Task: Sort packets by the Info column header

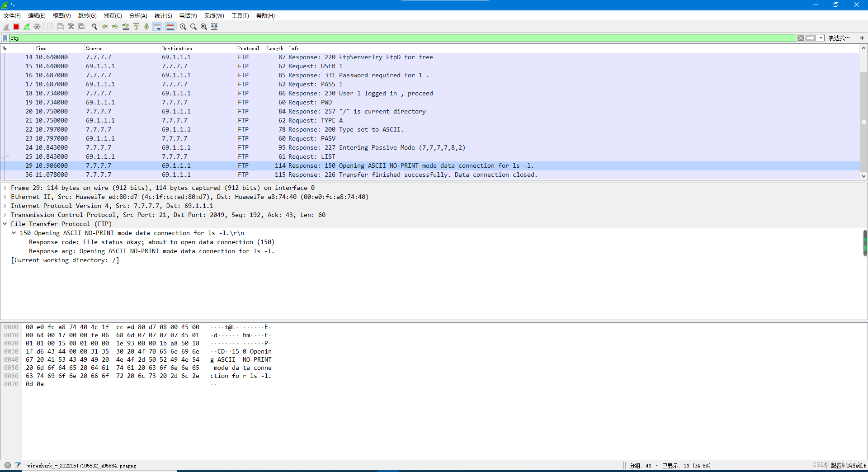Action: pyautogui.click(x=573, y=48)
